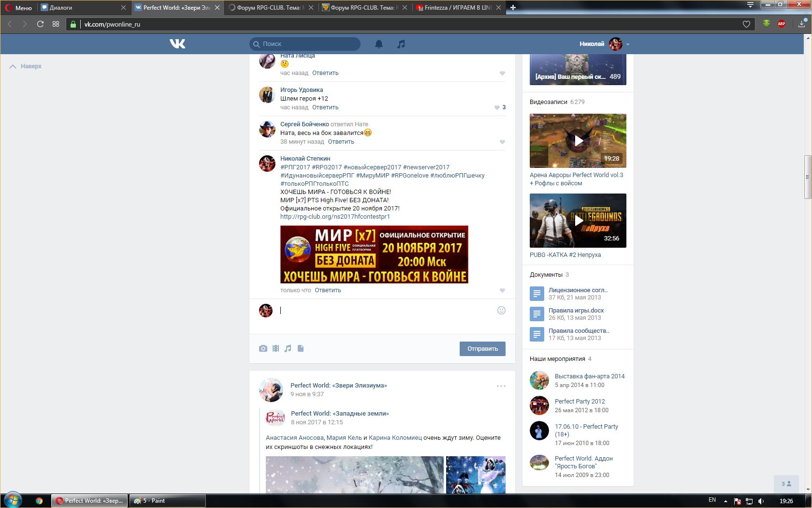Open Правила сообществ.. document
Viewport: 812px width, 508px height.
(579, 331)
